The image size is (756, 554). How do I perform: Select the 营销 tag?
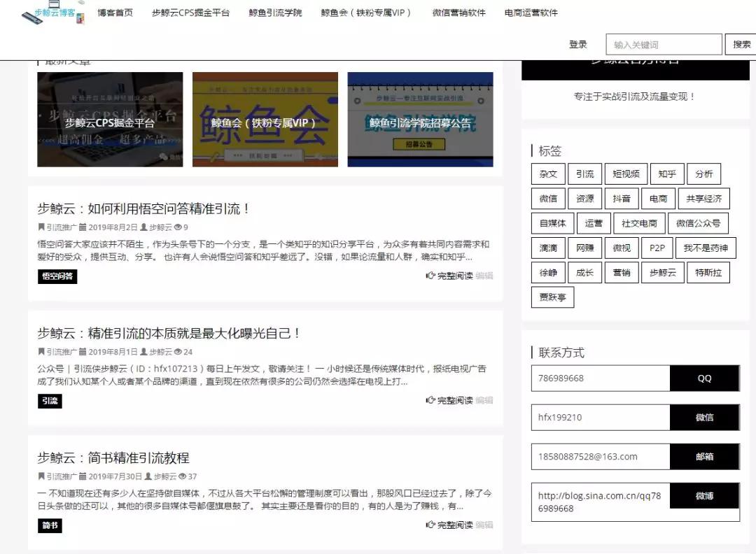[622, 272]
